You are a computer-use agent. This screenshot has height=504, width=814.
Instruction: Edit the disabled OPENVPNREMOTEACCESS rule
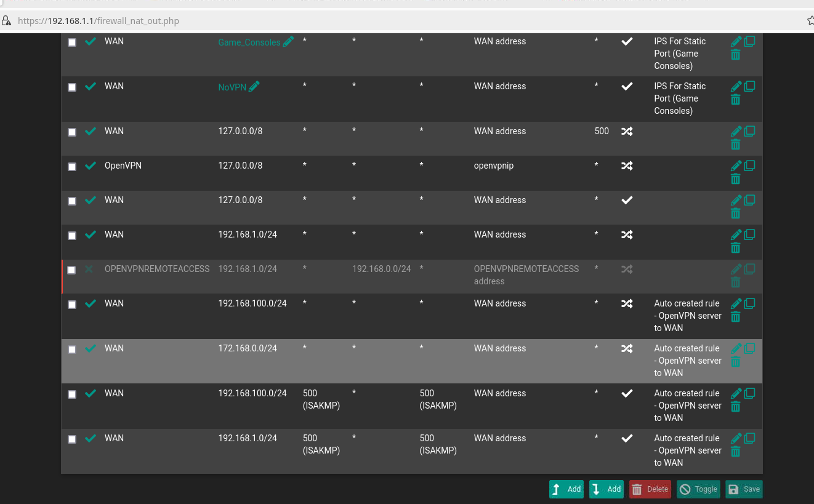click(736, 270)
